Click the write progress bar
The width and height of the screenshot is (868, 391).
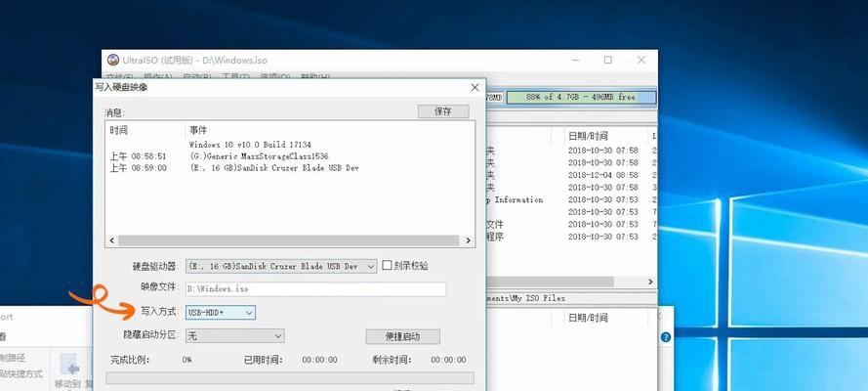[290, 377]
